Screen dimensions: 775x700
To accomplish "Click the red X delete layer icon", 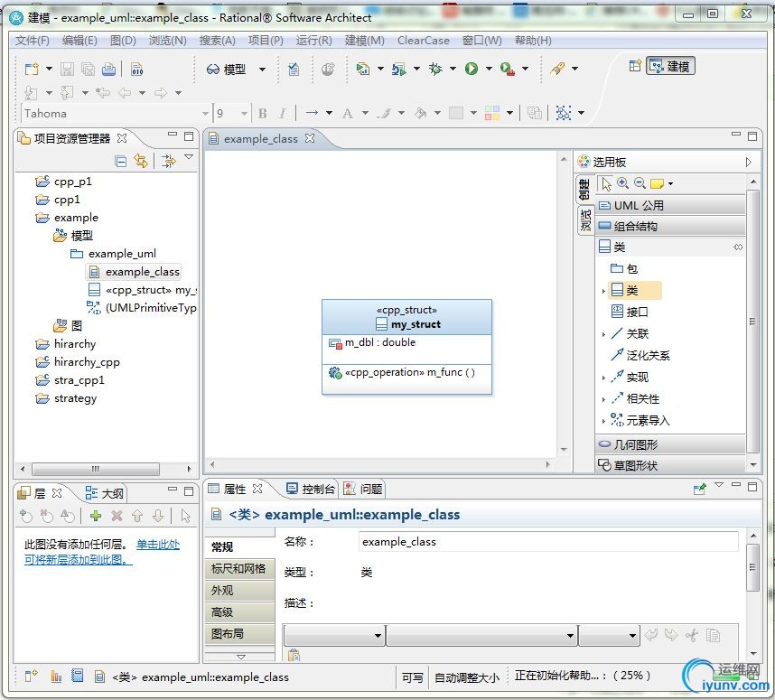I will pos(117,516).
